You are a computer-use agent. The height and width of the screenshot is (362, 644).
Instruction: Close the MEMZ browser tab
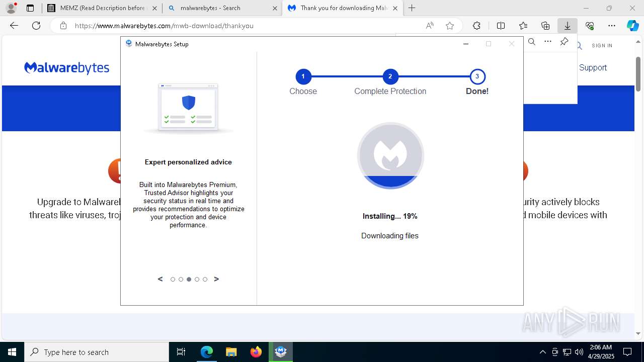click(x=154, y=8)
